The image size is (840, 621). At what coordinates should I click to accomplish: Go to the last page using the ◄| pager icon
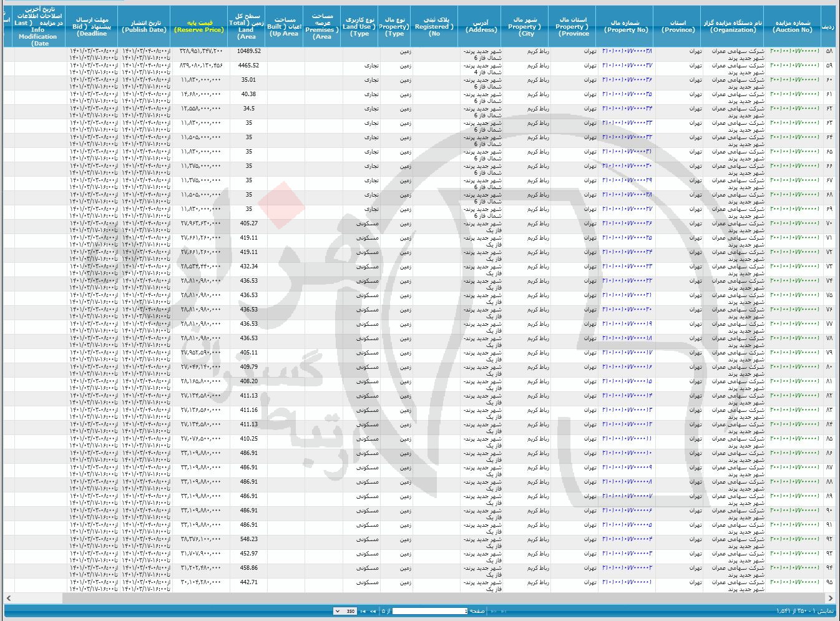(x=363, y=612)
